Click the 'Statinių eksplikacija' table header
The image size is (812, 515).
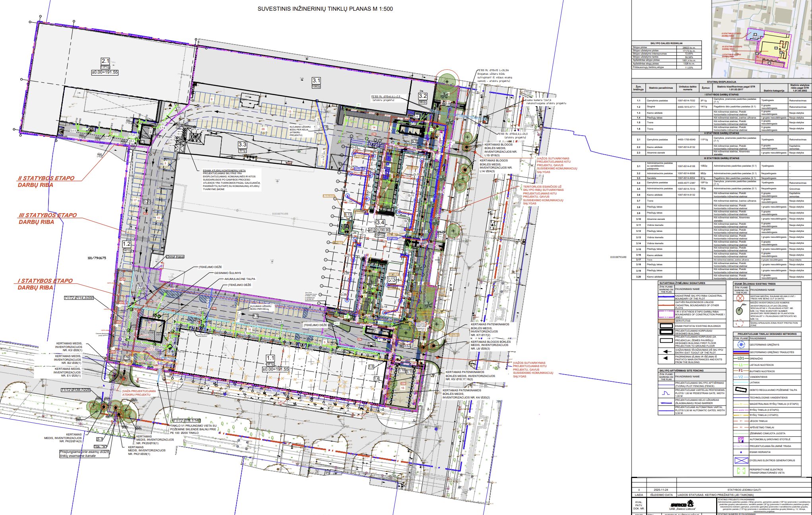(721, 82)
